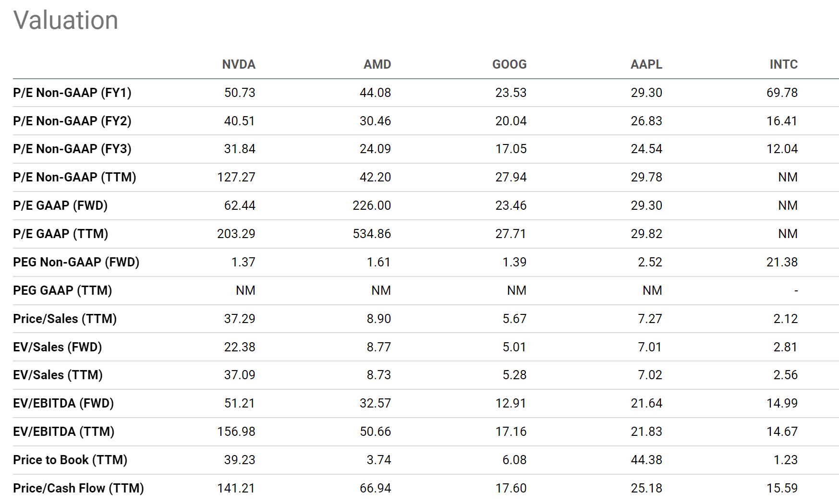
Task: Click the NVDA column header
Action: tap(238, 64)
